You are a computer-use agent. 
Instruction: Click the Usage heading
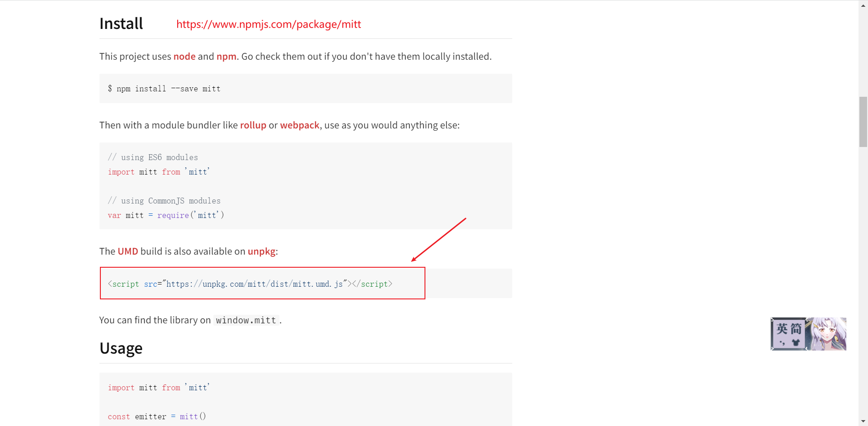coord(121,348)
